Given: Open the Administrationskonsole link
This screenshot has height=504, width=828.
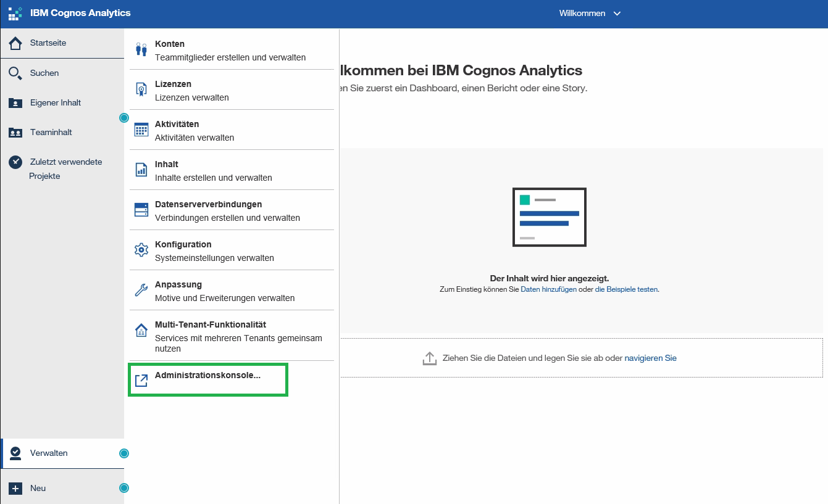Looking at the screenshot, I should coord(207,375).
